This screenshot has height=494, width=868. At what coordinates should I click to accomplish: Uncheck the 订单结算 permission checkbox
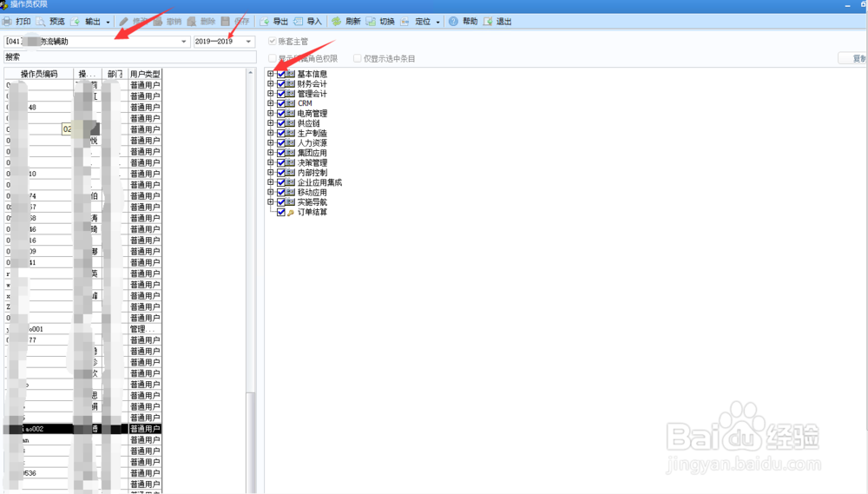click(281, 212)
